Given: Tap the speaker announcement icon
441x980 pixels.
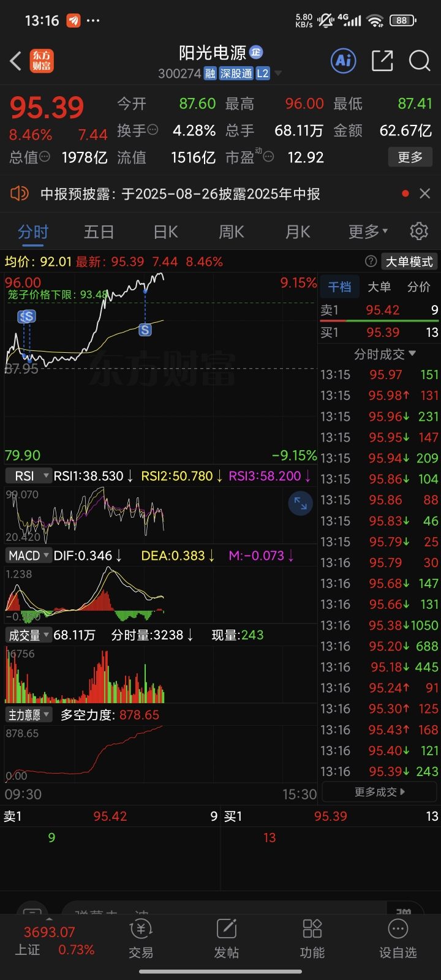Looking at the screenshot, I should click(x=20, y=194).
